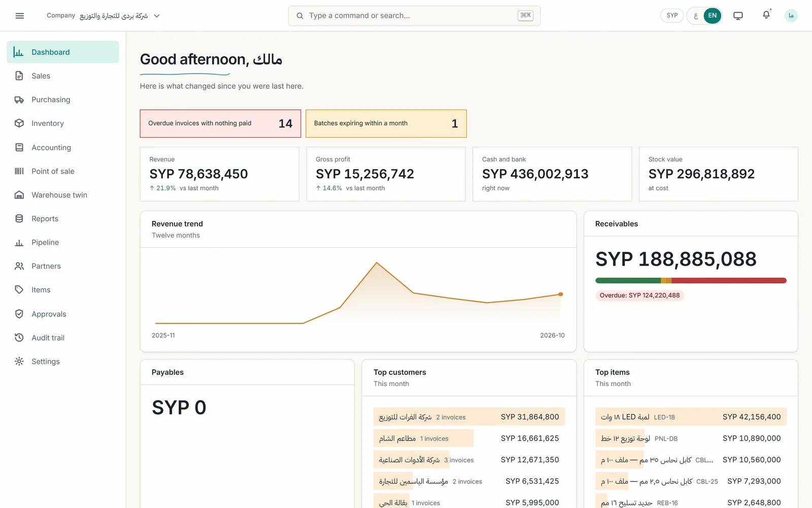
Task: Go to the Reports section
Action: [x=63, y=218]
